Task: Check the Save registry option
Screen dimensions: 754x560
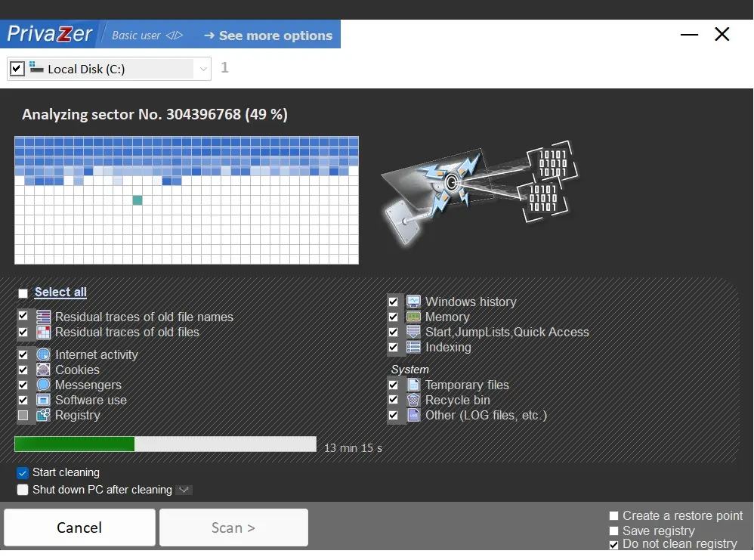Action: 613,531
